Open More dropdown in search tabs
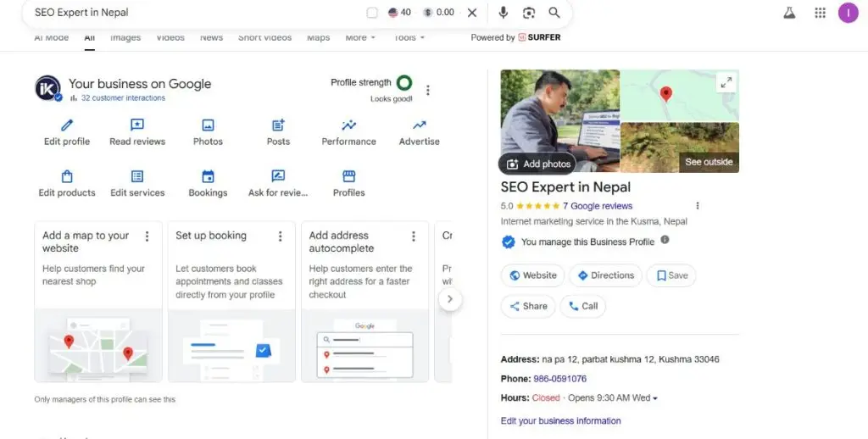The image size is (868, 439). tap(360, 37)
